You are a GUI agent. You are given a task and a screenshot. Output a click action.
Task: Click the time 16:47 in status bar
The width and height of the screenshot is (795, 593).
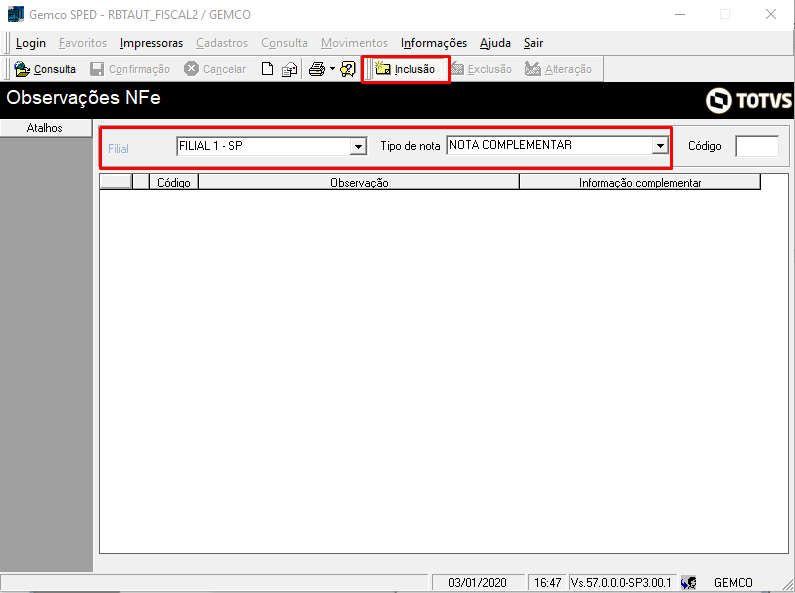pyautogui.click(x=548, y=583)
